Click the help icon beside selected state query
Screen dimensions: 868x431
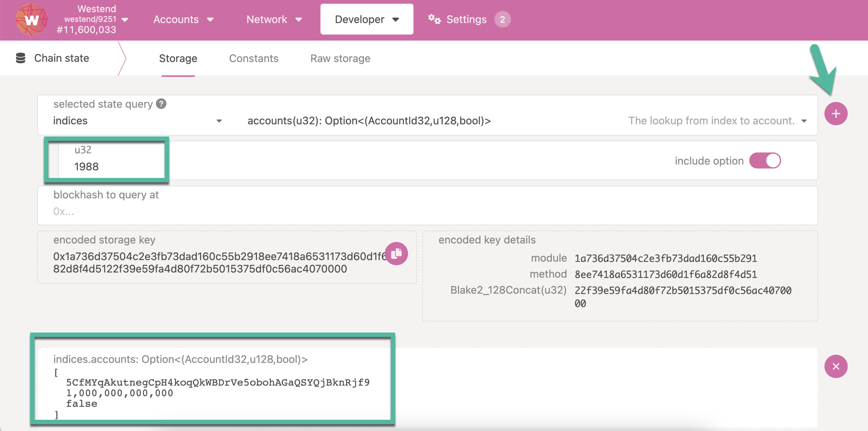tap(161, 104)
